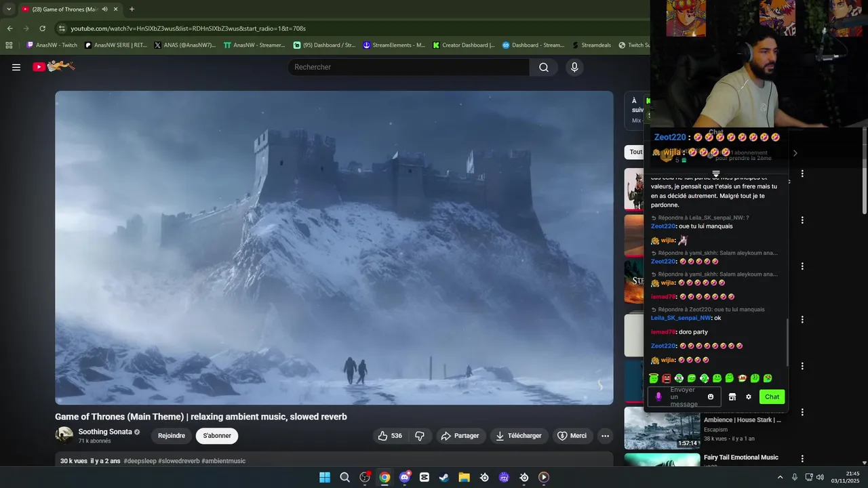Viewport: 868px width, 488px height.
Task: Open CapCut from the taskbar
Action: point(425,477)
